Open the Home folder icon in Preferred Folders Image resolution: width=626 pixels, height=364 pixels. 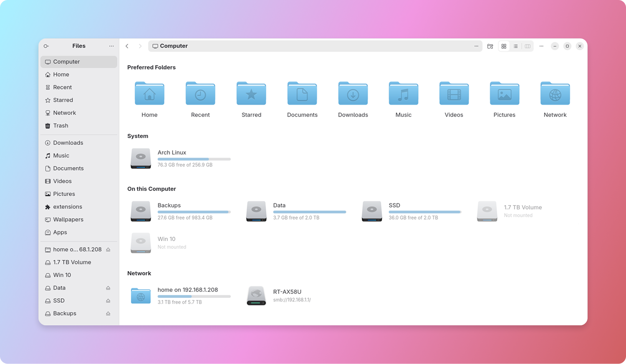[x=149, y=93]
